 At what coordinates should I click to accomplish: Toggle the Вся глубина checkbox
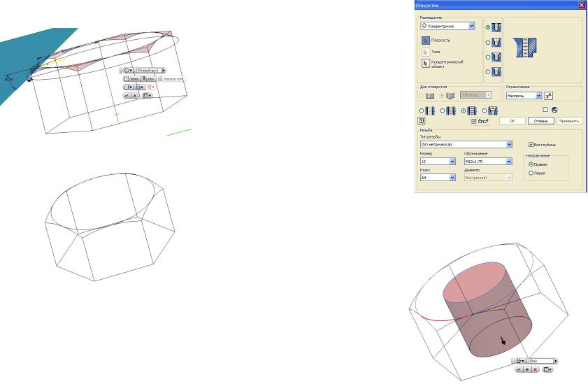click(531, 144)
